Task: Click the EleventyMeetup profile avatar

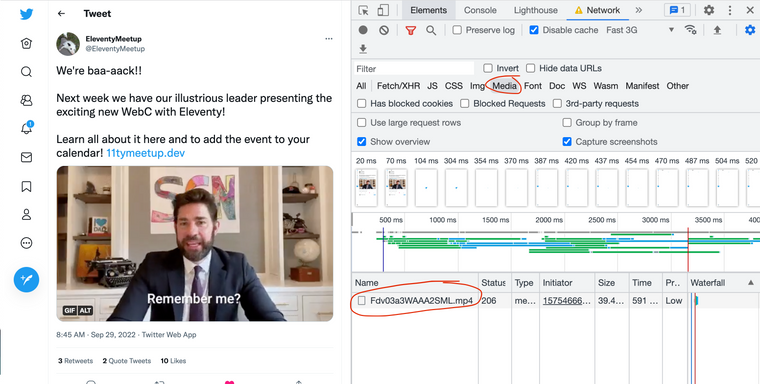Action: pos(68,44)
